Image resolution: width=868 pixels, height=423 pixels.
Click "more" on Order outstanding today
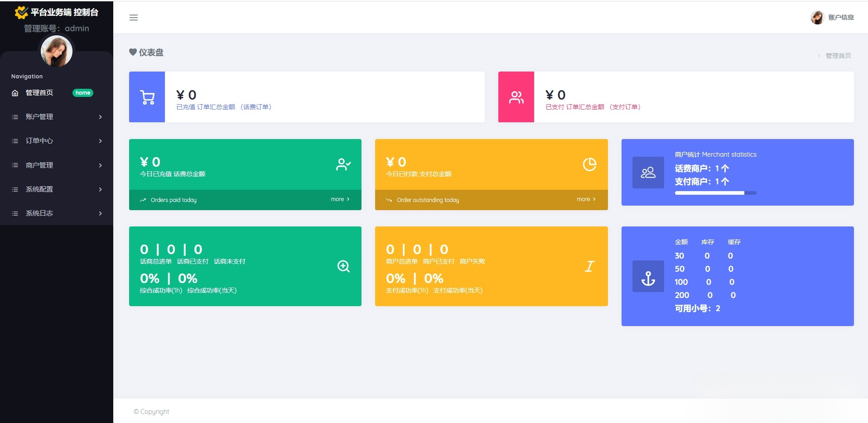586,199
